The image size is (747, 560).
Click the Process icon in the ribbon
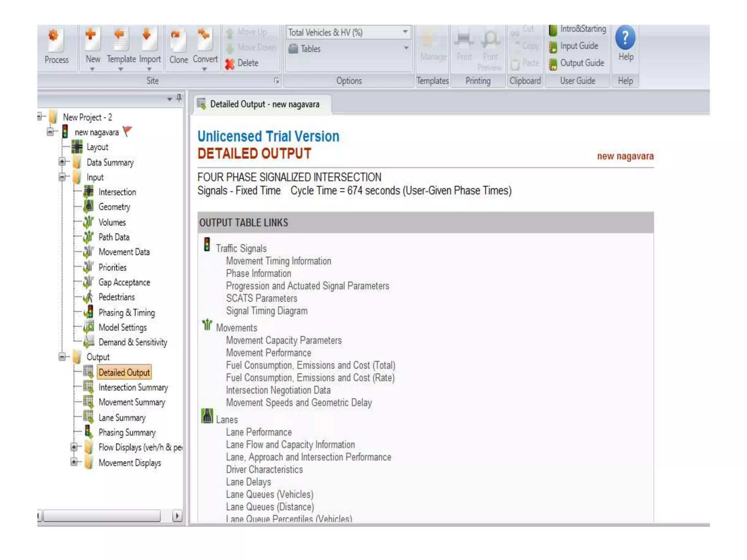56,40
